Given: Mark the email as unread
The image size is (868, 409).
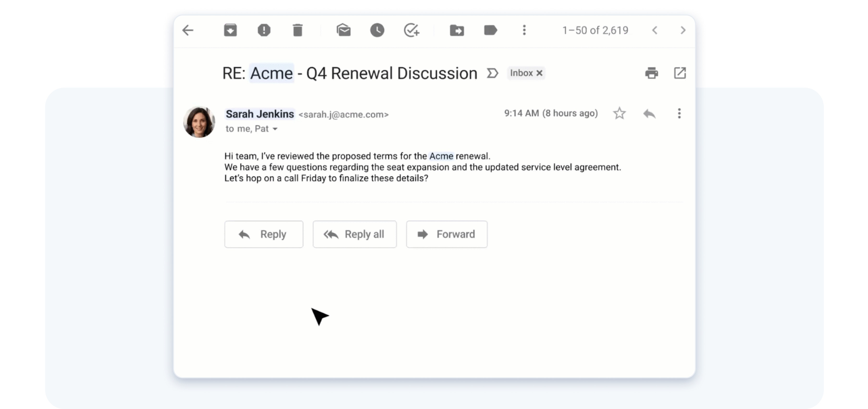Looking at the screenshot, I should coord(343,30).
